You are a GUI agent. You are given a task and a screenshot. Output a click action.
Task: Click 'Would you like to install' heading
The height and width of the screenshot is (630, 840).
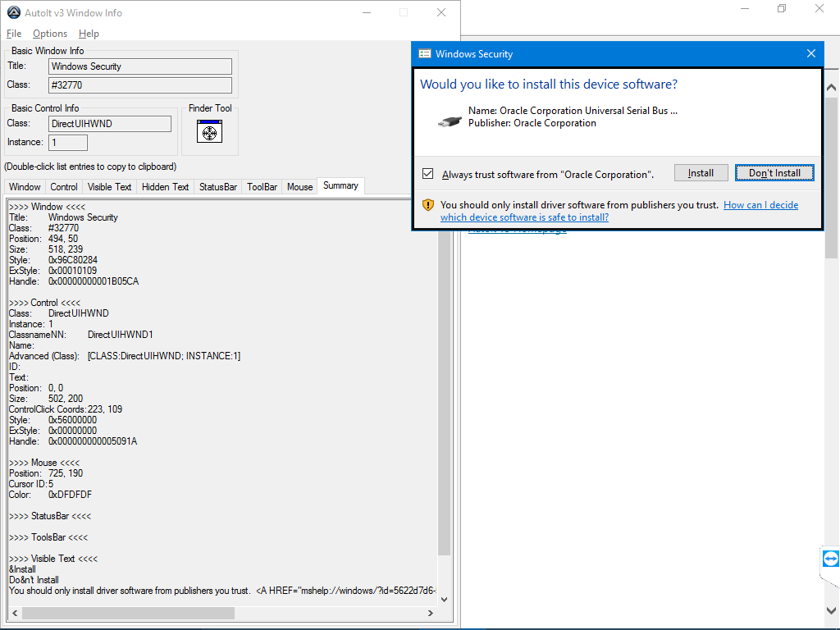tap(549, 84)
